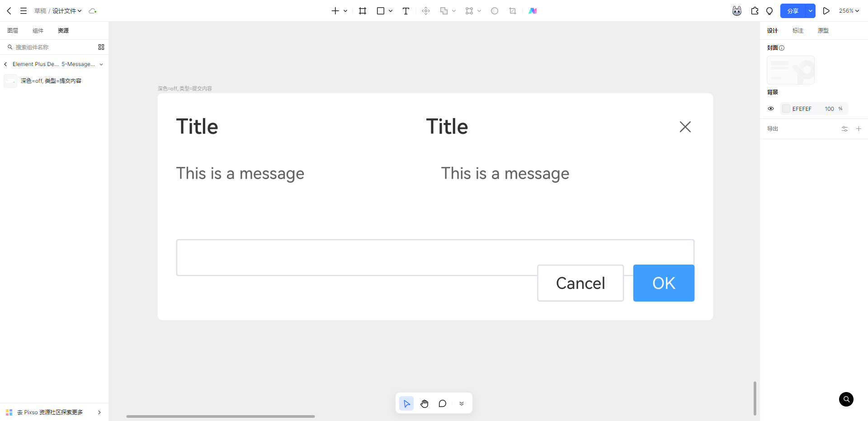Click the EFEFEF background color swatch
Image resolution: width=868 pixels, height=421 pixels.
click(786, 109)
